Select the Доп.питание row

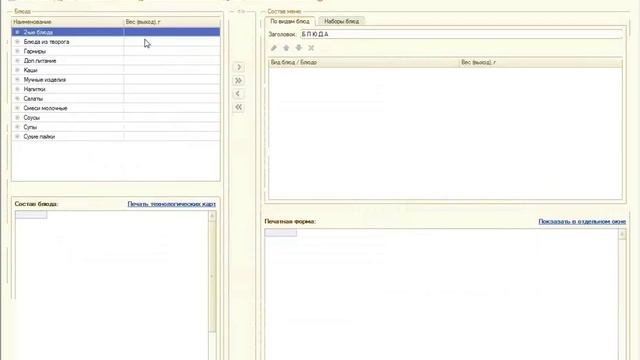[116, 60]
